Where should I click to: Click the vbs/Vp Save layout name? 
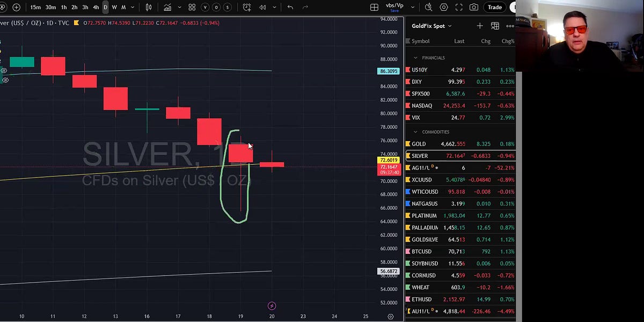coord(394,7)
